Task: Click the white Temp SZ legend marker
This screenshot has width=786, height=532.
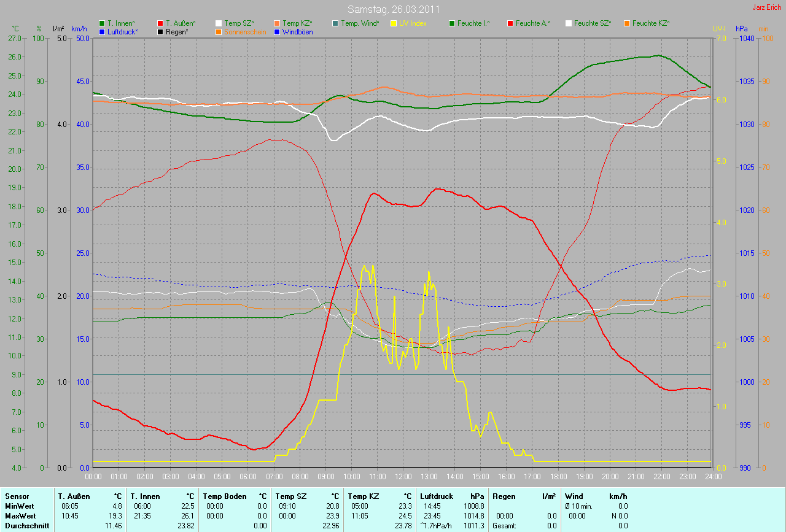Action: tap(219, 23)
